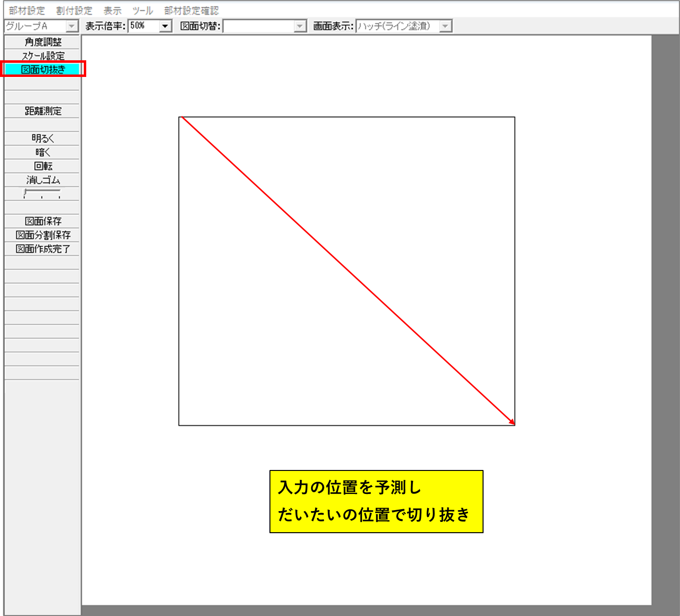Finish with the 図面作成完了 button
Screen dimensions: 680x616
coord(43,249)
